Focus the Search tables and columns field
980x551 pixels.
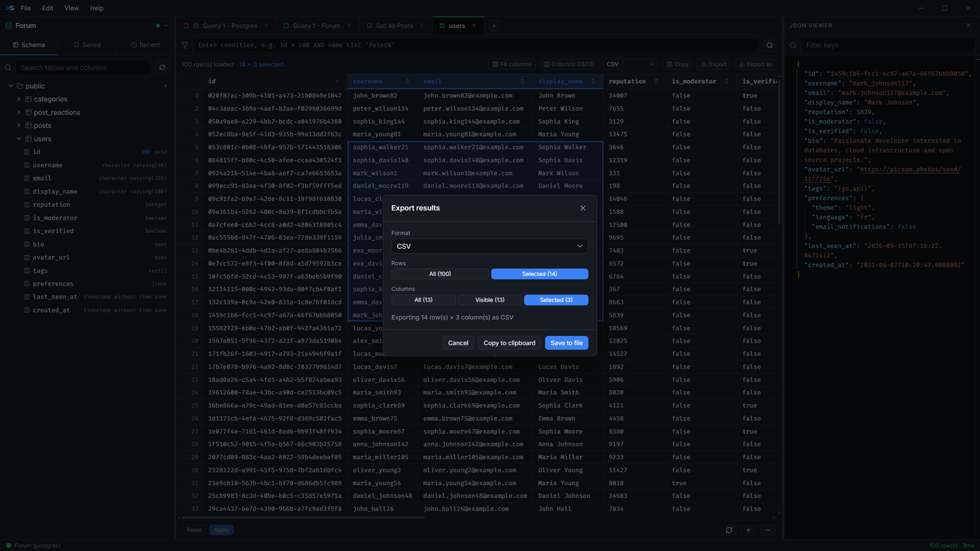pyautogui.click(x=83, y=68)
